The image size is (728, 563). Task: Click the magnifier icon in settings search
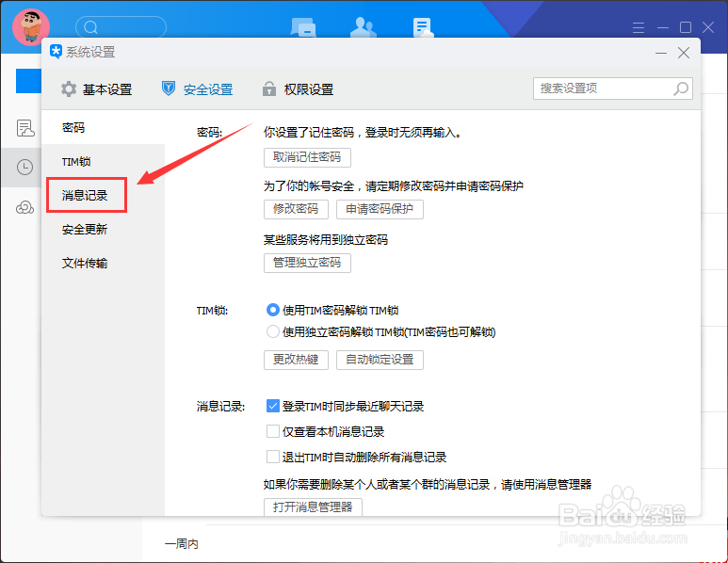(x=681, y=88)
